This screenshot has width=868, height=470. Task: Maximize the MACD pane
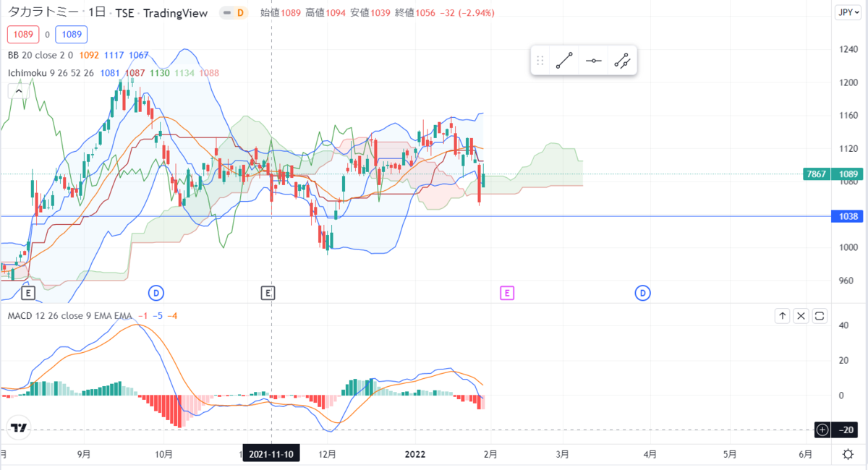tap(820, 316)
